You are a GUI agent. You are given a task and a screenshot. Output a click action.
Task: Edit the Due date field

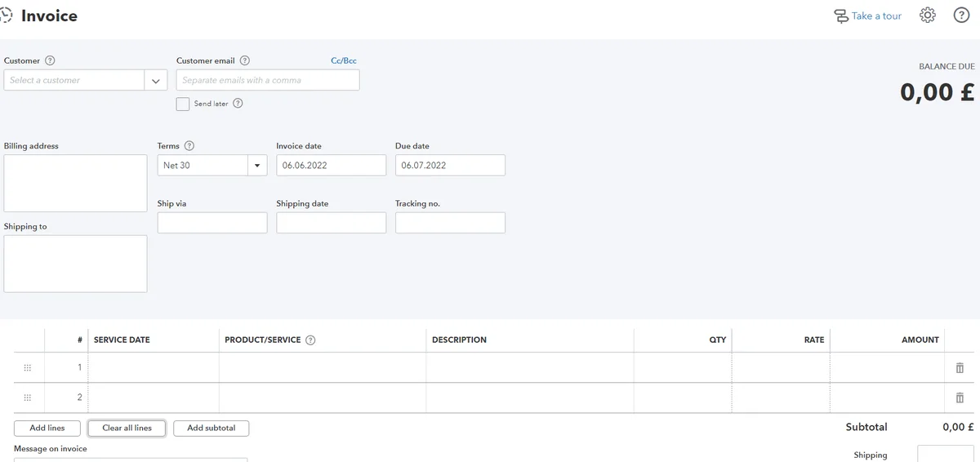click(450, 165)
